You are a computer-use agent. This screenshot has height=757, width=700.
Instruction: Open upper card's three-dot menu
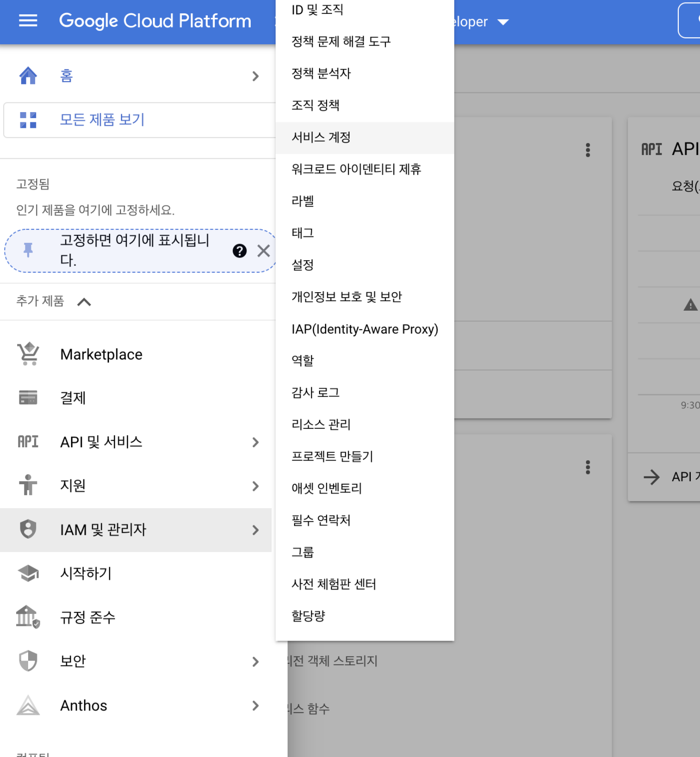click(588, 150)
